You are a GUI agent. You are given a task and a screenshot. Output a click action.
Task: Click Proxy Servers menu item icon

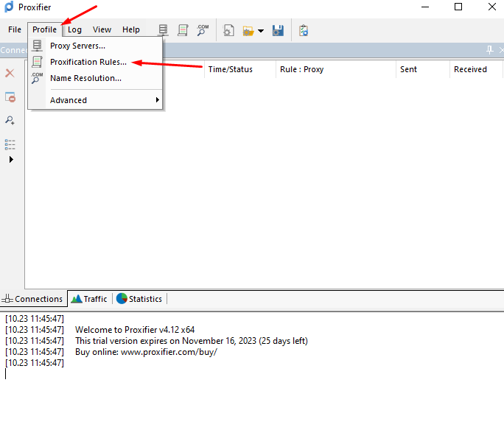[37, 46]
